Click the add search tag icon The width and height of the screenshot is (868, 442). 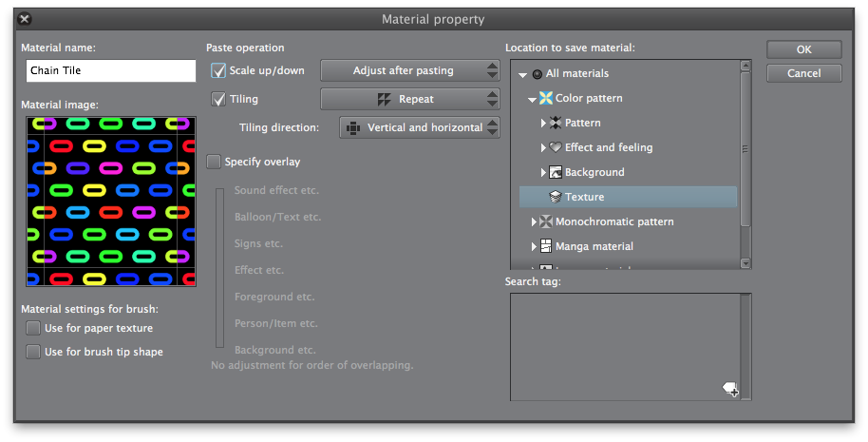[729, 388]
